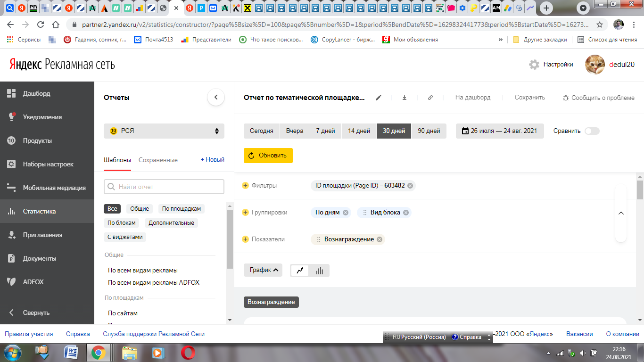This screenshot has height=362, width=644.
Task: Filter templates by С виджетами tag
Action: point(125,237)
